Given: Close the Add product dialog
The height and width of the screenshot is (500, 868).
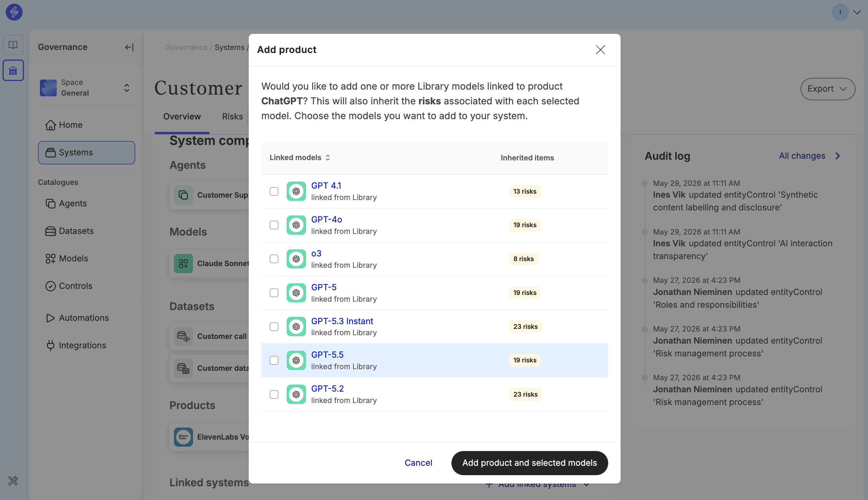Looking at the screenshot, I should (x=600, y=50).
